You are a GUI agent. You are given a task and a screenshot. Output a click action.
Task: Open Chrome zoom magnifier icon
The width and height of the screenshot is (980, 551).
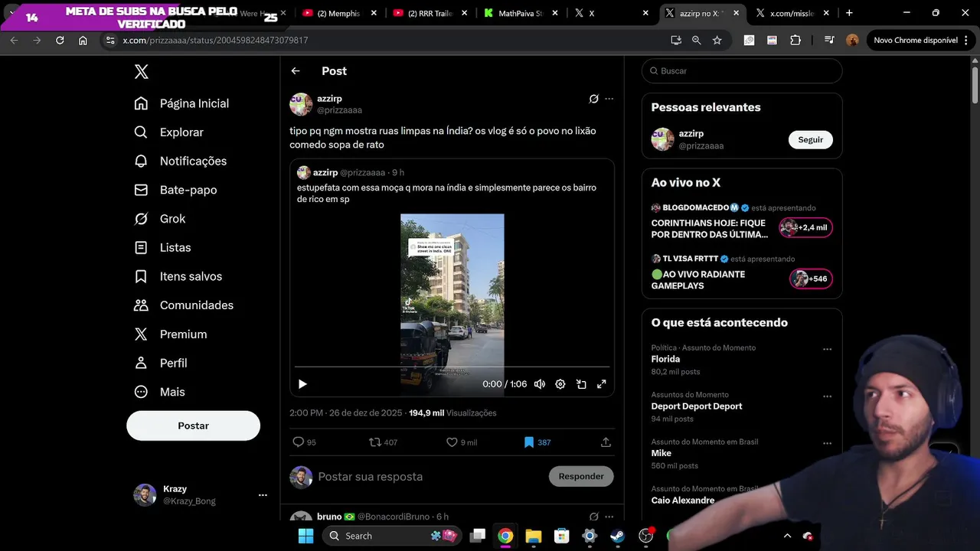[696, 40]
